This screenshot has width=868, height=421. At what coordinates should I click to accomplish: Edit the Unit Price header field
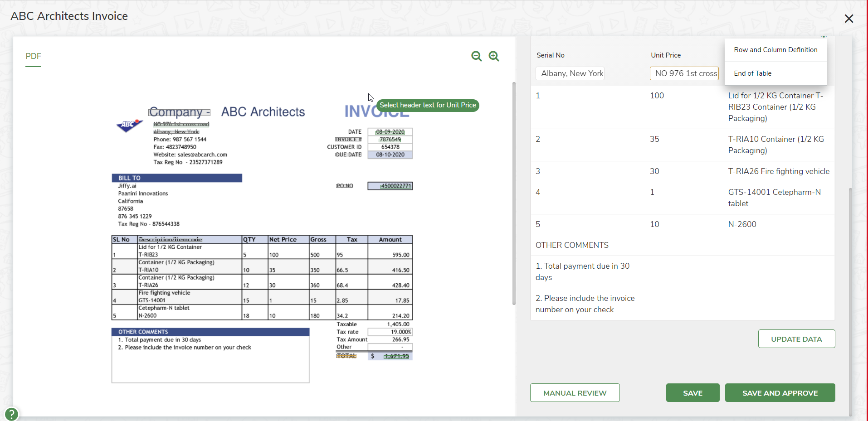pos(684,73)
